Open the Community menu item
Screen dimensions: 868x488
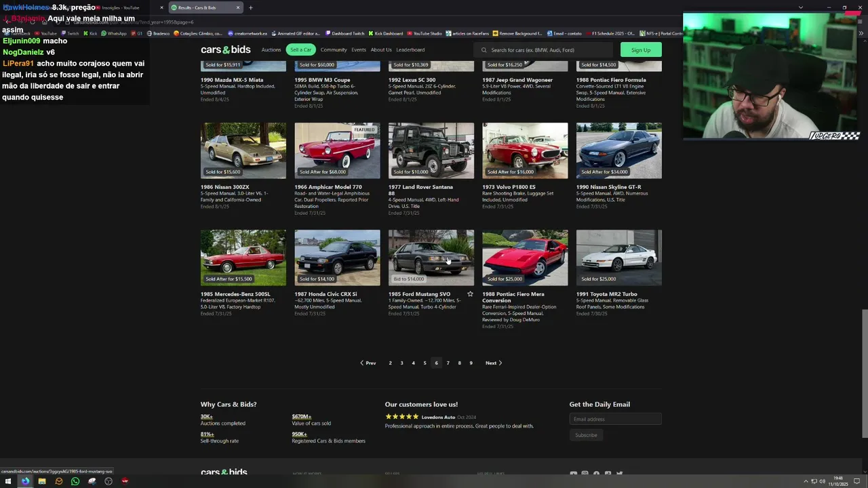334,50
